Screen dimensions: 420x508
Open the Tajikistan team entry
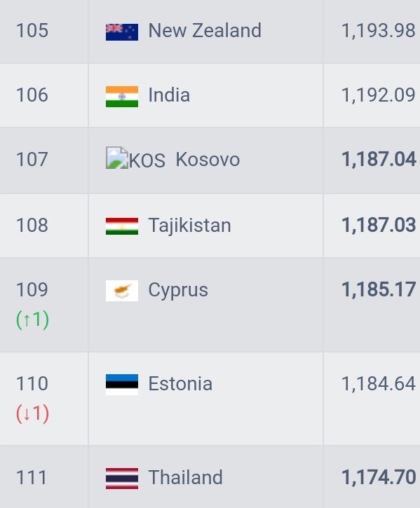tap(189, 226)
